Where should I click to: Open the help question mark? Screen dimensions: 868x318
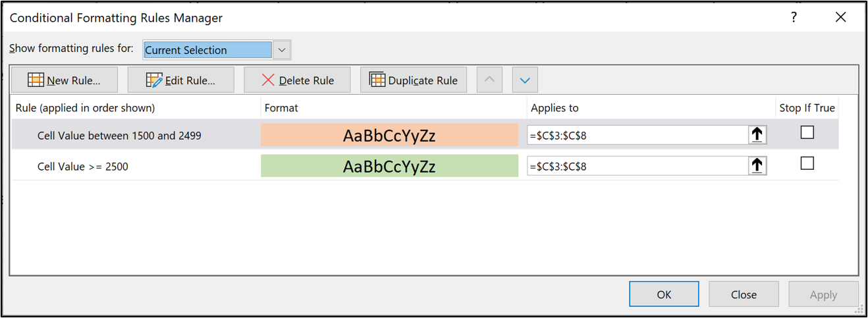coord(794,18)
